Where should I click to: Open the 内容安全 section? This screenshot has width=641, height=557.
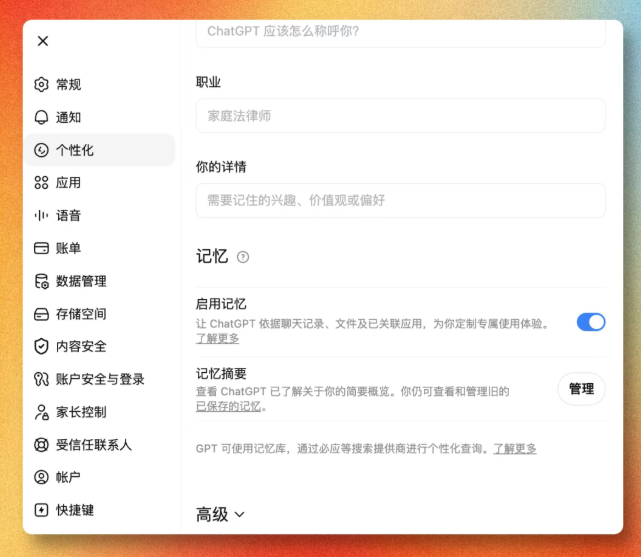point(99,347)
